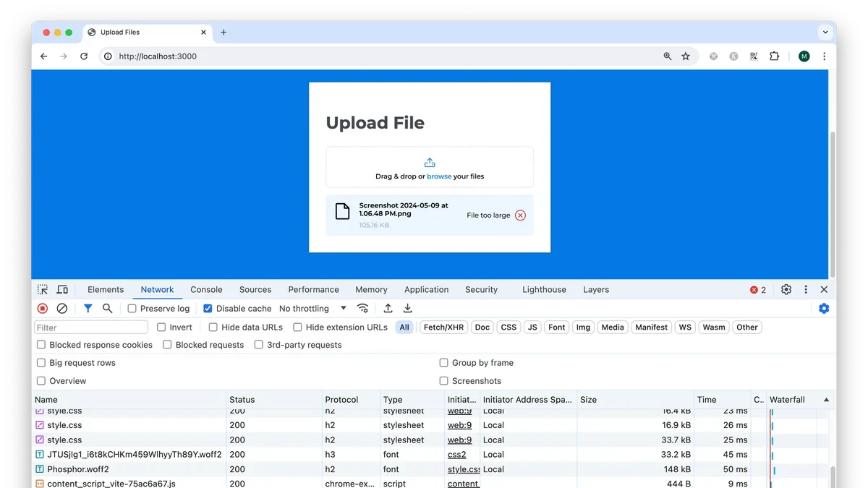
Task: Export HAR with the download arrow icon
Action: click(x=408, y=308)
